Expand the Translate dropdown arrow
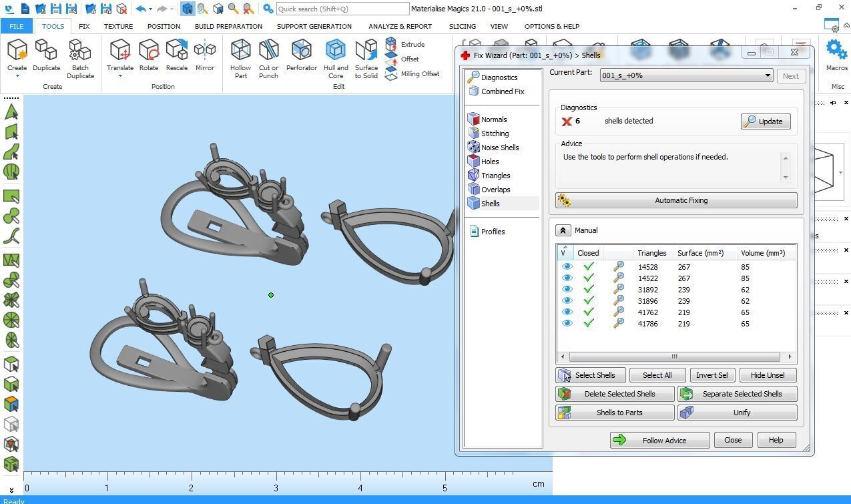The width and height of the screenshot is (851, 504). (x=120, y=76)
